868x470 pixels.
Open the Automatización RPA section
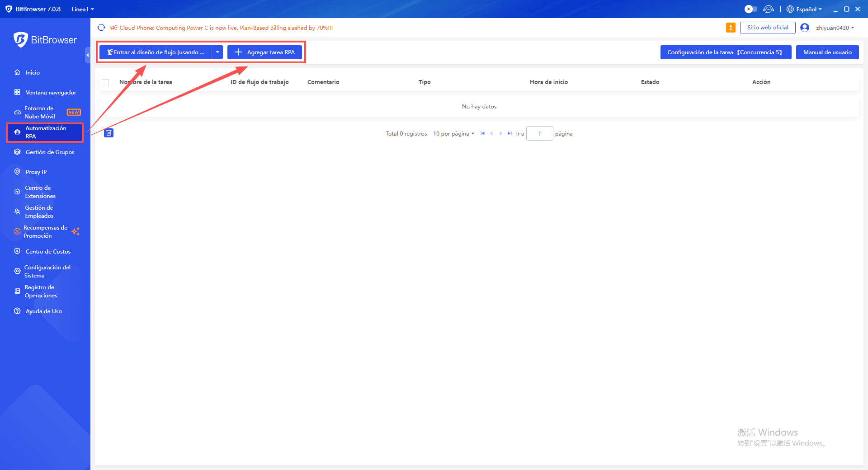(x=44, y=132)
